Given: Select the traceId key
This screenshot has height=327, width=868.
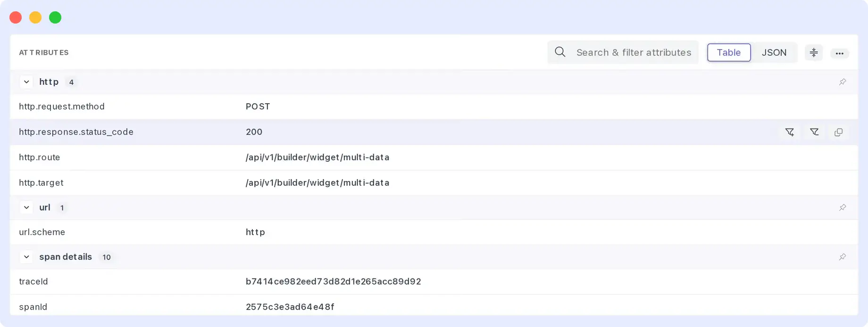Looking at the screenshot, I should click(x=33, y=282).
